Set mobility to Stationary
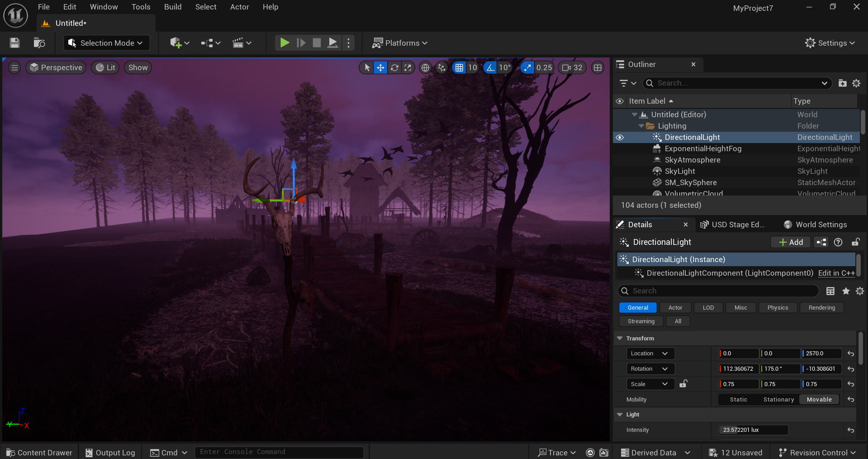Image resolution: width=868 pixels, height=459 pixels. tap(778, 399)
